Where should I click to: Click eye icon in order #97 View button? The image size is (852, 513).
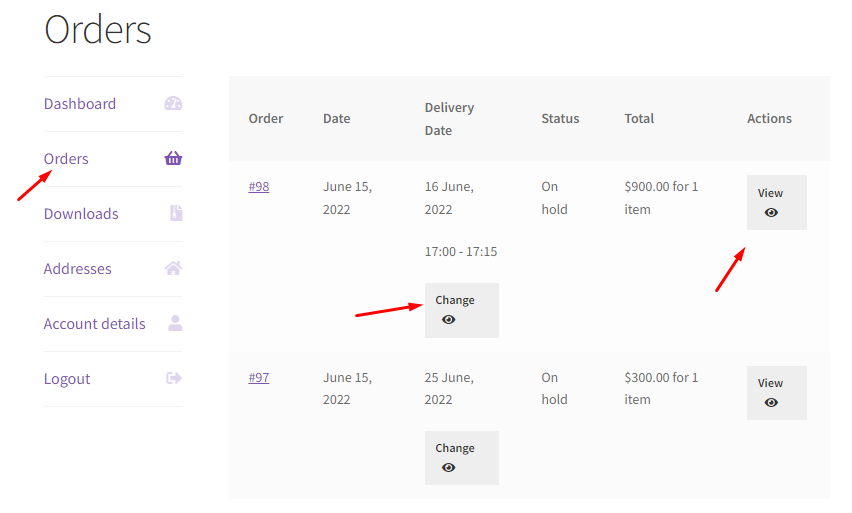pyautogui.click(x=771, y=402)
